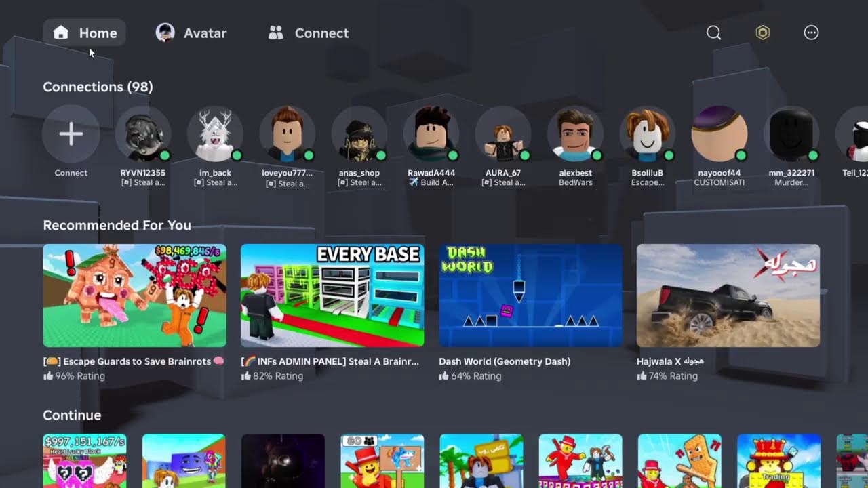Open alexbest's avatar

(x=576, y=134)
